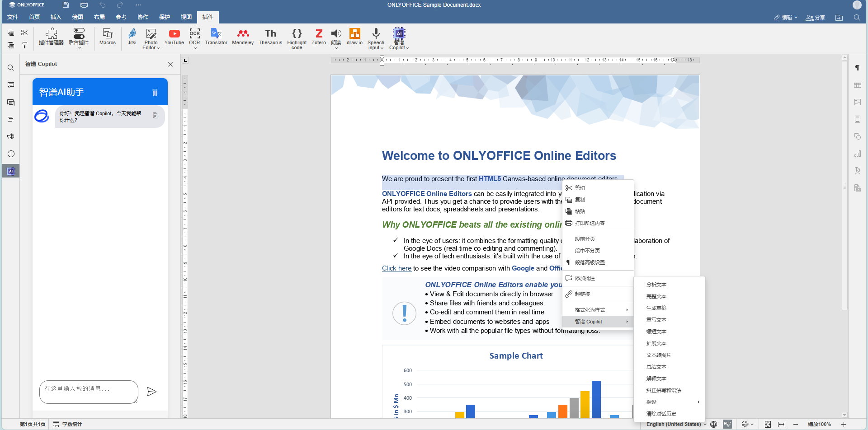Click the Copilot message input field
The width and height of the screenshot is (868, 430).
coord(89,392)
